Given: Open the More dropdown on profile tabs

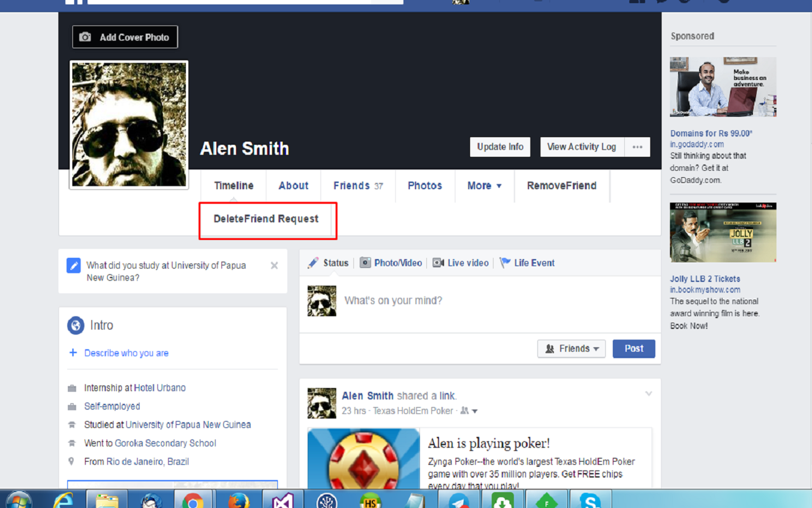Looking at the screenshot, I should coord(485,185).
